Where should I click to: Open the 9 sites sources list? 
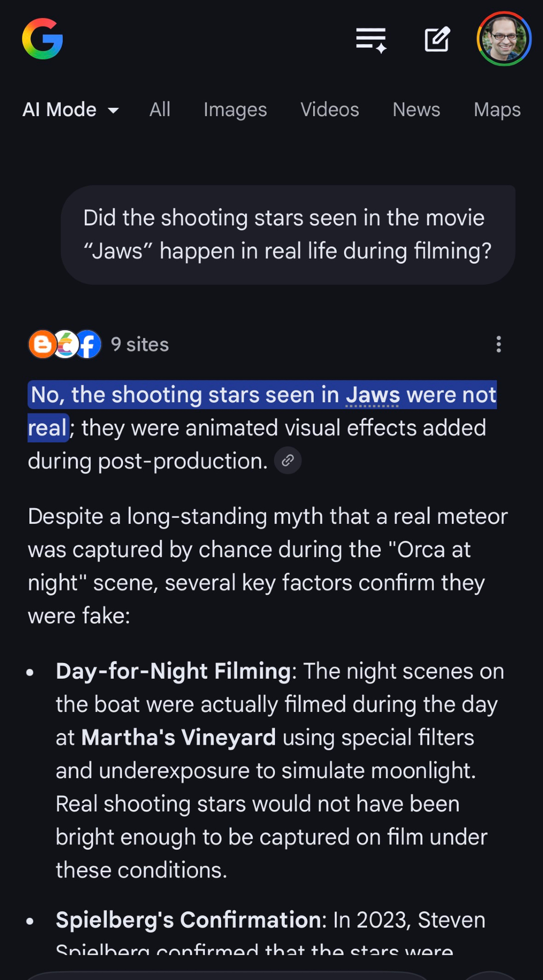click(140, 344)
